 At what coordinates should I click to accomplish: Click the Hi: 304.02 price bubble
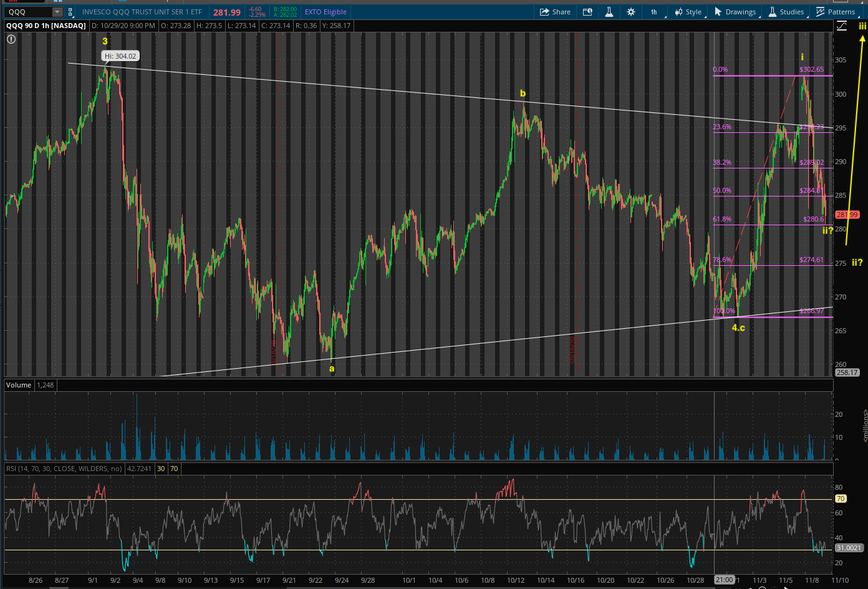(120, 56)
